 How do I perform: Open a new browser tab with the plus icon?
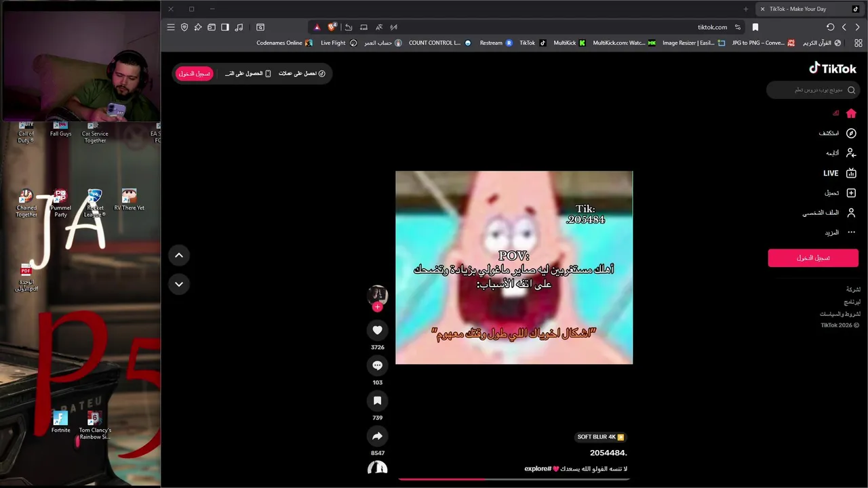point(746,9)
